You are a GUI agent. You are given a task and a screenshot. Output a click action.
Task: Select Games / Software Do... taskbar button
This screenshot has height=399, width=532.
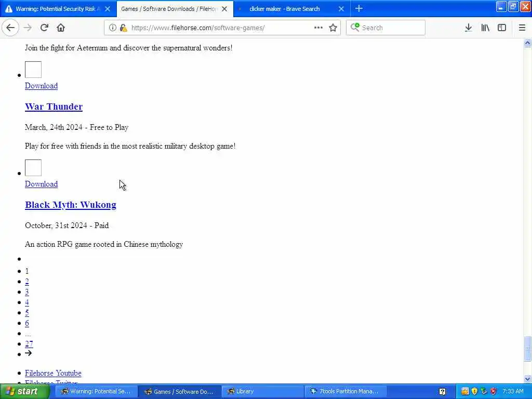[179, 392]
